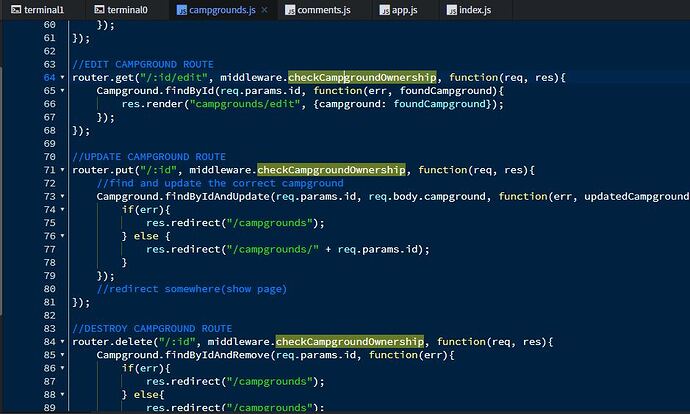Viewport: 690px width, 414px height.
Task: Click the comment "//redirect somewhere(show page)"
Action: (192, 289)
